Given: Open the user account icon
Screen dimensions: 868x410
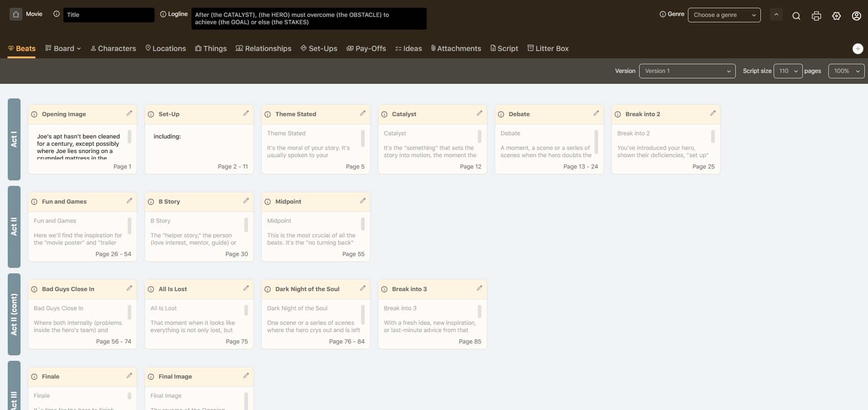Looking at the screenshot, I should [856, 16].
